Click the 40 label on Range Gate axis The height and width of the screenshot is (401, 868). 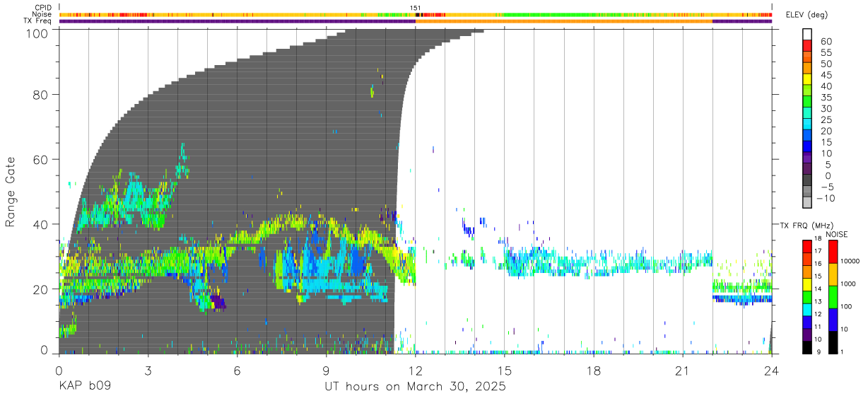pos(41,224)
